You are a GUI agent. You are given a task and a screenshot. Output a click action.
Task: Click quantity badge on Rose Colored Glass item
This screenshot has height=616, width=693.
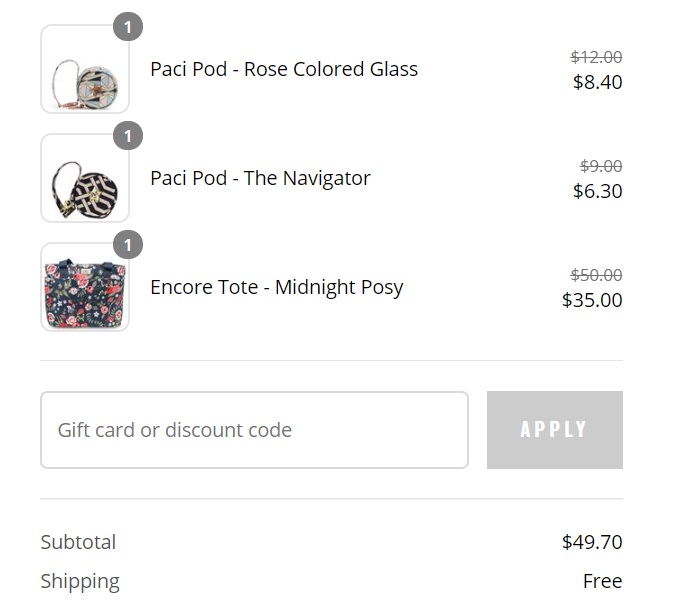[128, 27]
